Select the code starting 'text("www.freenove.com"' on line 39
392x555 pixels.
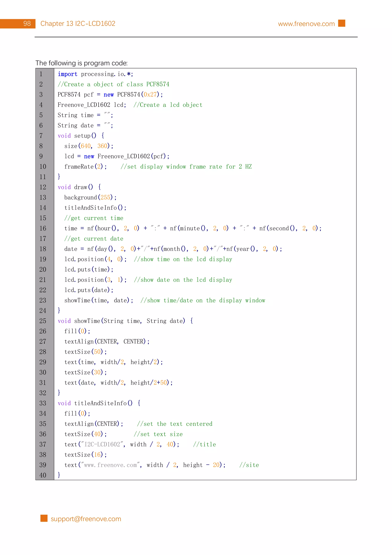[x=145, y=465]
